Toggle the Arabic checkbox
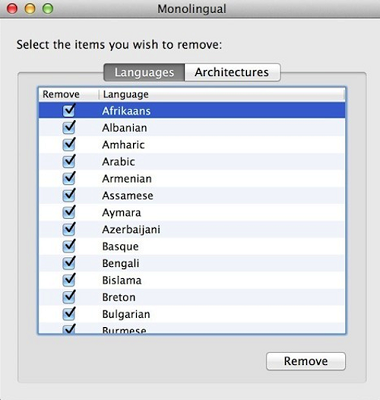This screenshot has width=380, height=400. 69,162
